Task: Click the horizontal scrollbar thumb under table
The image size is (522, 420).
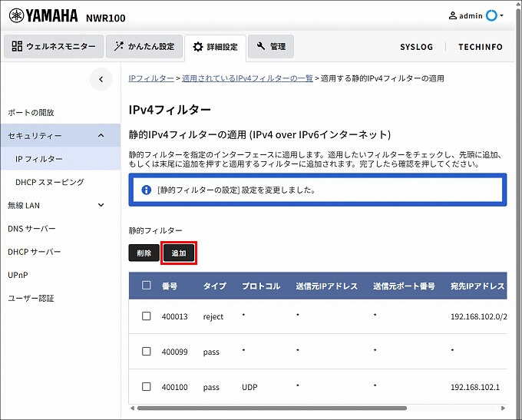Action: point(272,408)
